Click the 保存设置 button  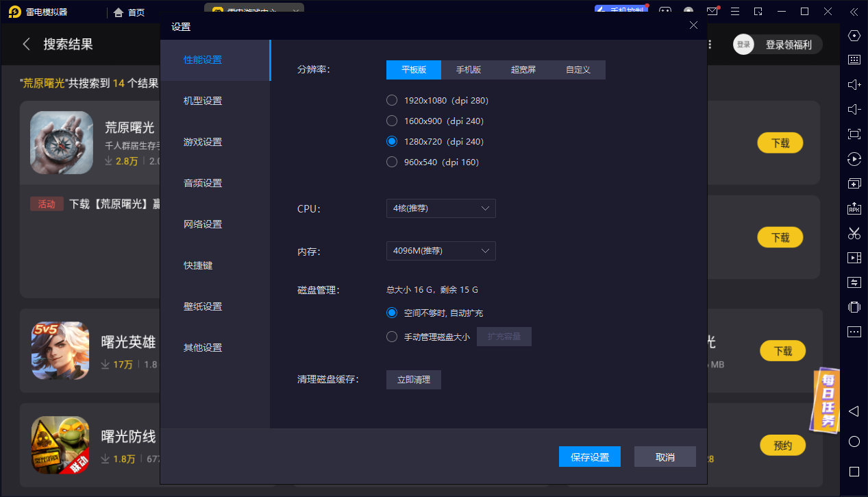coord(589,457)
